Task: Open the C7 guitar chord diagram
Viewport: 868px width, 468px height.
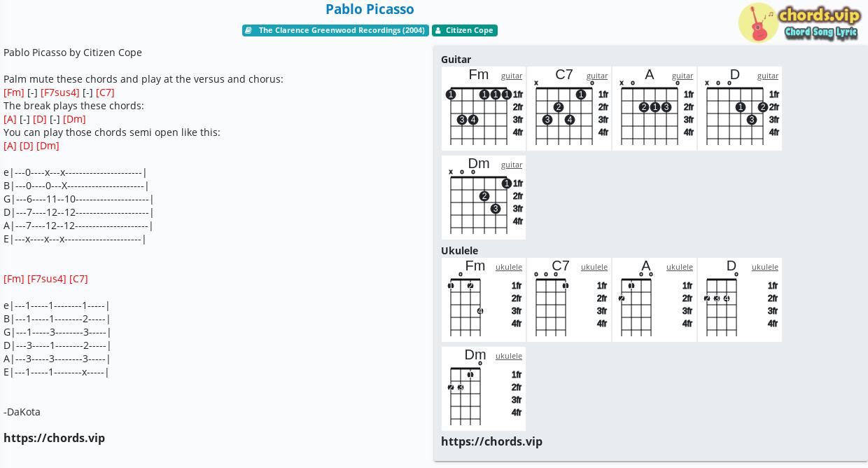Action: point(569,109)
